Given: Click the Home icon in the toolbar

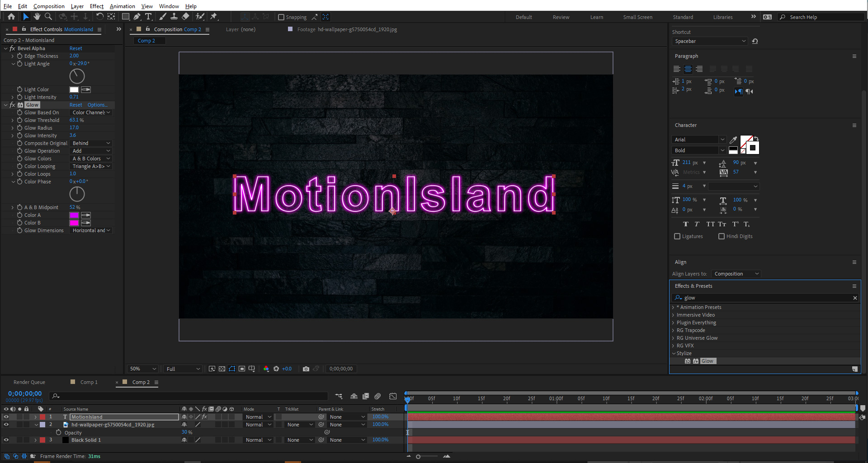Looking at the screenshot, I should 11,17.
